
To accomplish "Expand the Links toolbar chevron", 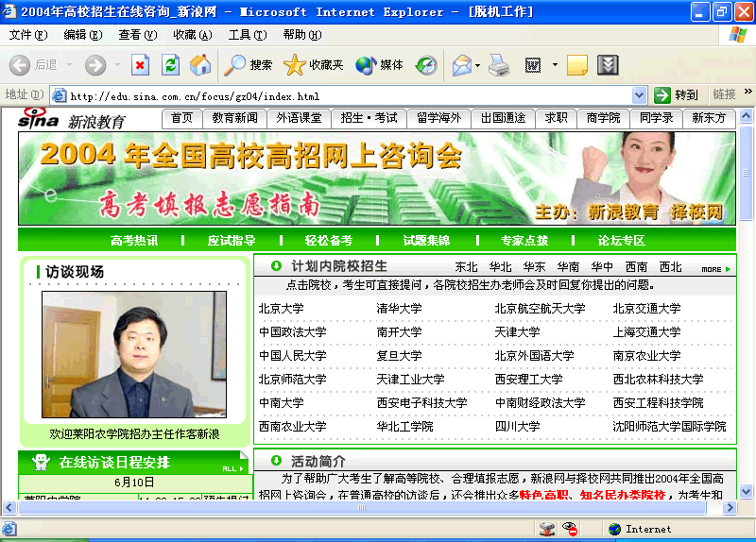I will (x=747, y=91).
